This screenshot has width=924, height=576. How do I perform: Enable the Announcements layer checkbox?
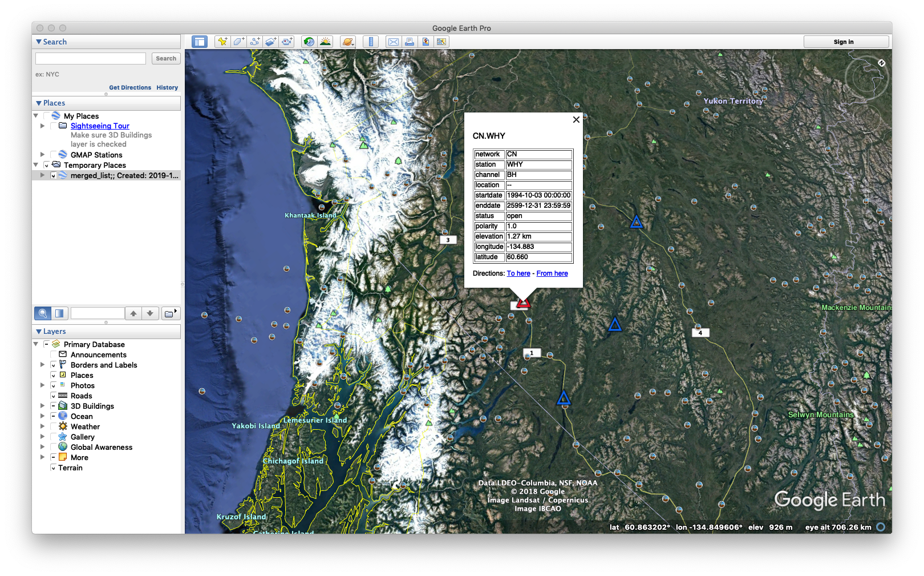point(53,355)
